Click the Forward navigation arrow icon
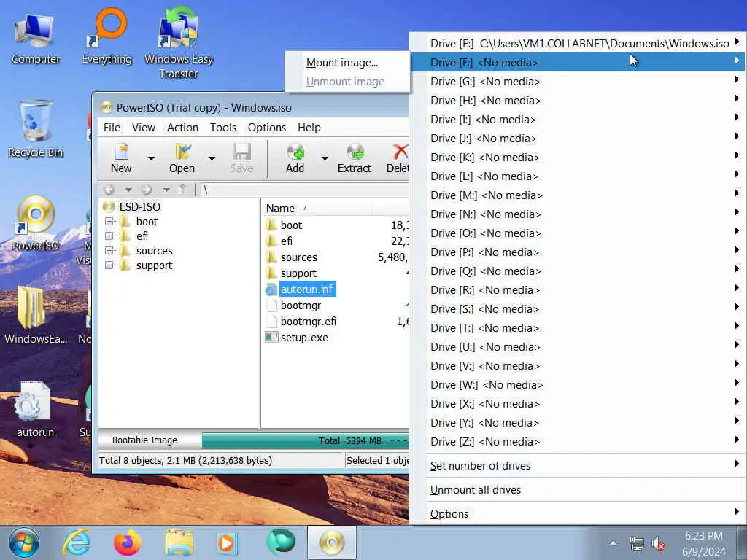Viewport: 747px width, 560px height. pyautogui.click(x=147, y=190)
